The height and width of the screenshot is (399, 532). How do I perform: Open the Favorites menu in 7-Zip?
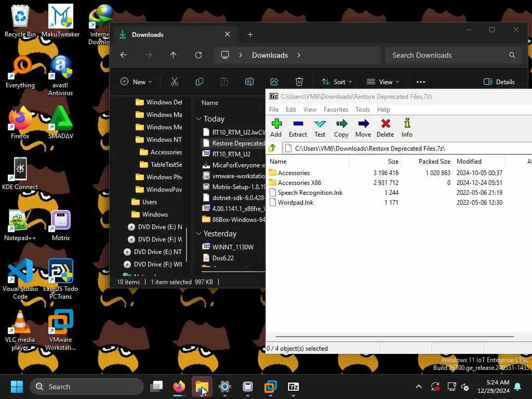[x=336, y=110]
